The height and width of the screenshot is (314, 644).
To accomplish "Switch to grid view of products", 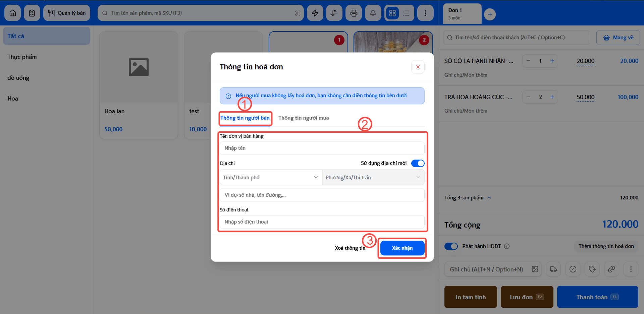I will coord(392,13).
